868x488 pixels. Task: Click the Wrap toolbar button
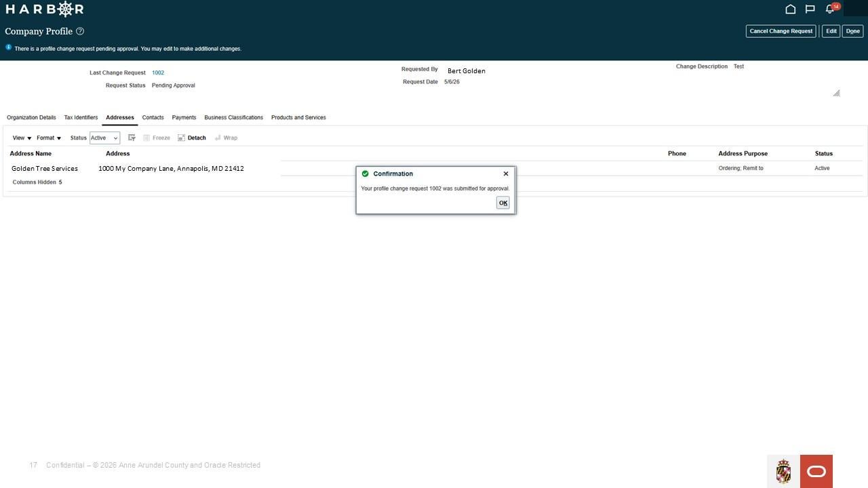226,138
